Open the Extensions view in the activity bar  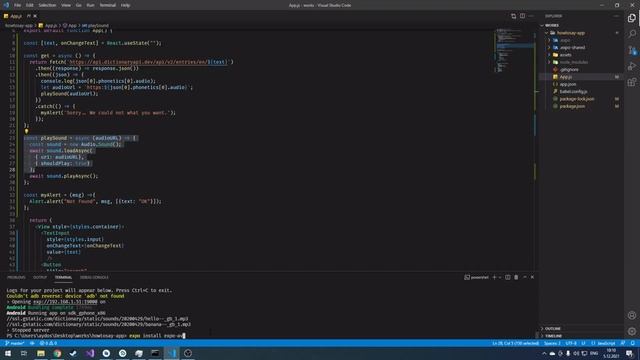click(x=632, y=82)
